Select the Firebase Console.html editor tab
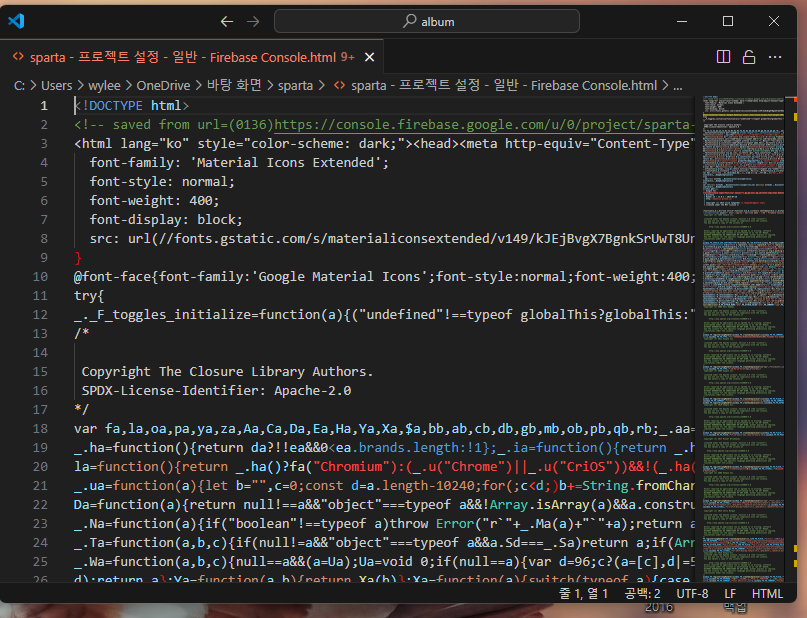Viewport: 807px width, 618px height. click(x=191, y=57)
